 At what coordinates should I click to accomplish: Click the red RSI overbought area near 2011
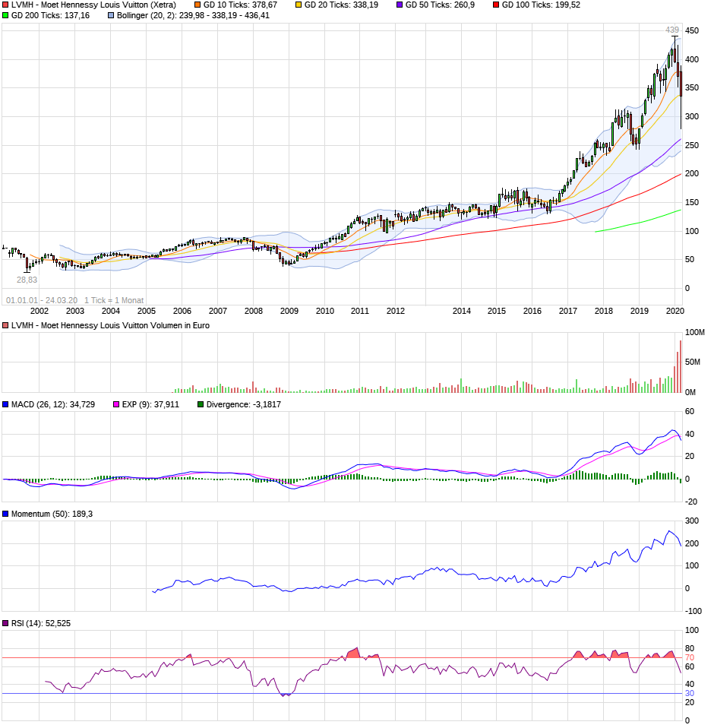[x=354, y=654]
